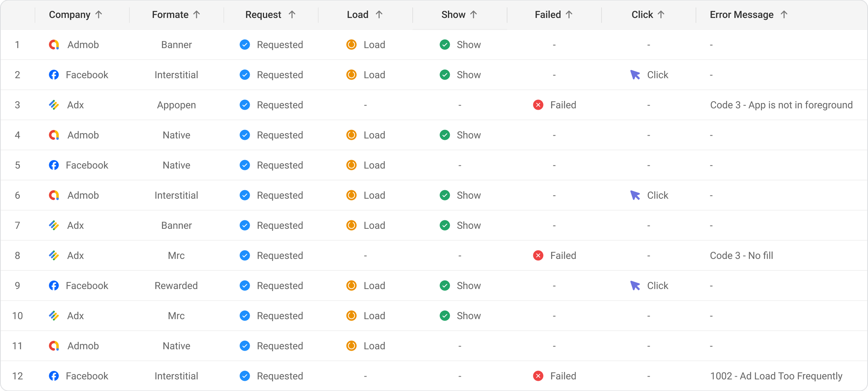Click the orange Load icon in row 5

click(x=351, y=165)
